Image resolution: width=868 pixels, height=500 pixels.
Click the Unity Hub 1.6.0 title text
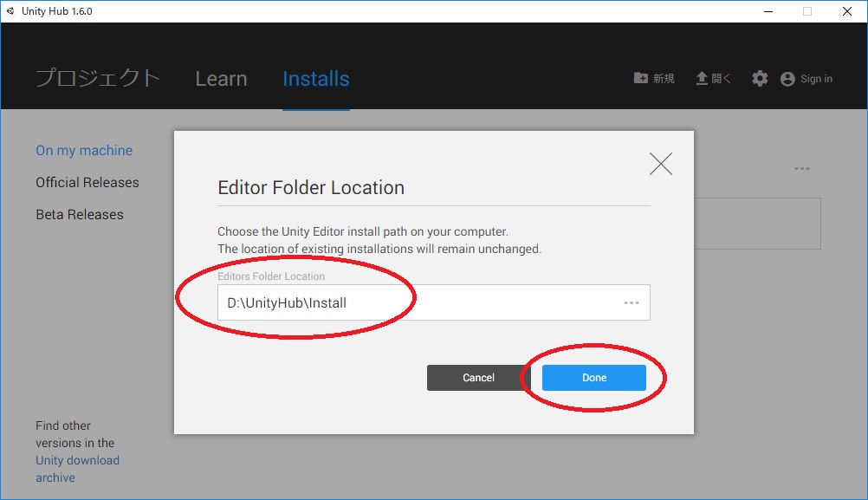tap(57, 11)
